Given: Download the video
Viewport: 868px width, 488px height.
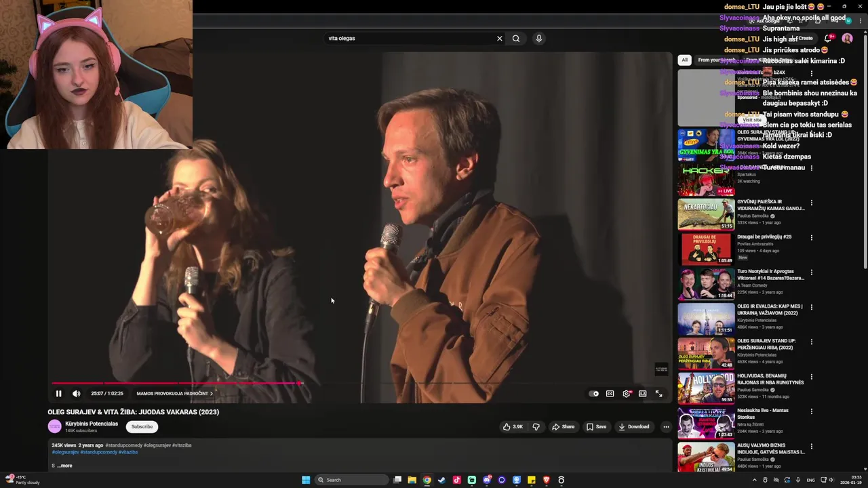Looking at the screenshot, I should [633, 427].
